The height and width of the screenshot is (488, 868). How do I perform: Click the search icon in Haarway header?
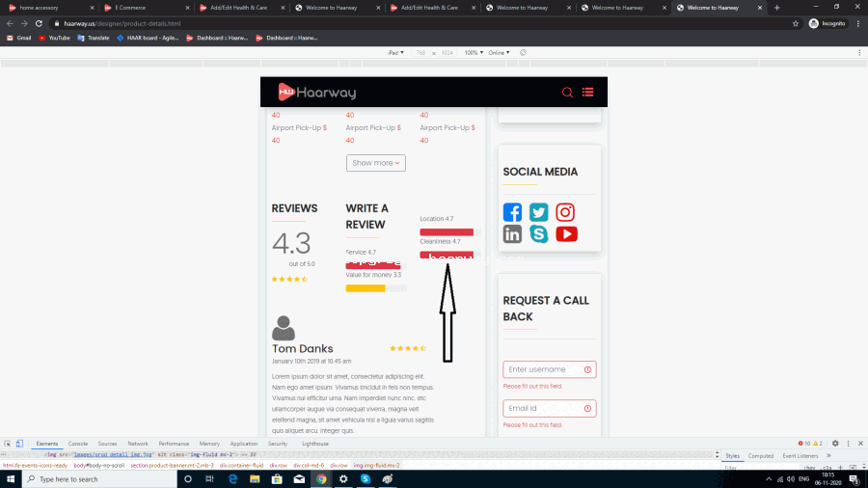click(567, 93)
